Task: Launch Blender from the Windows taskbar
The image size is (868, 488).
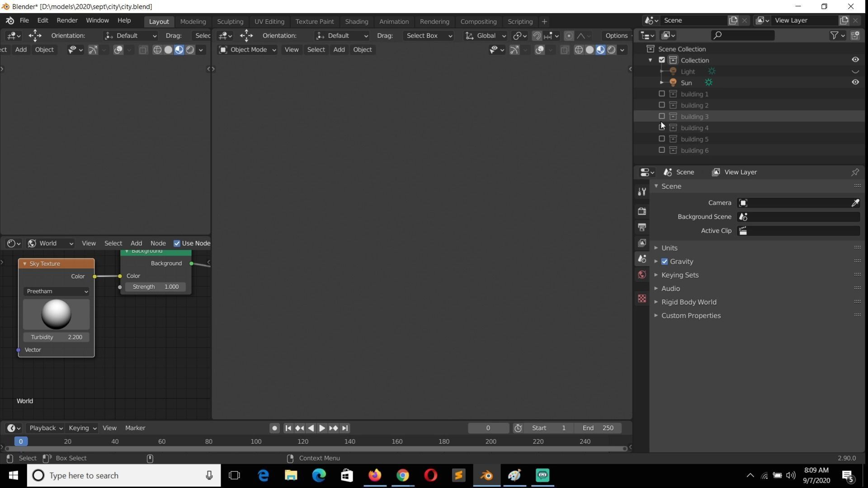Action: 486,475
